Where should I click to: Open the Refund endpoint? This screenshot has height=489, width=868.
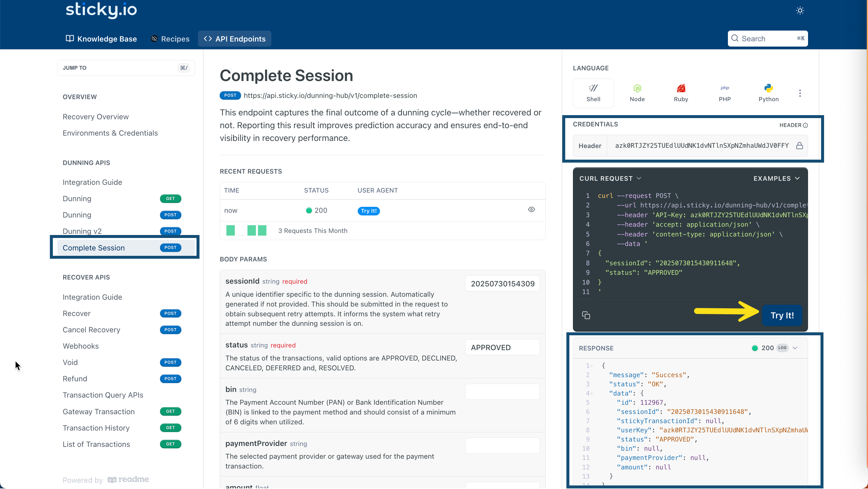[x=122, y=379]
